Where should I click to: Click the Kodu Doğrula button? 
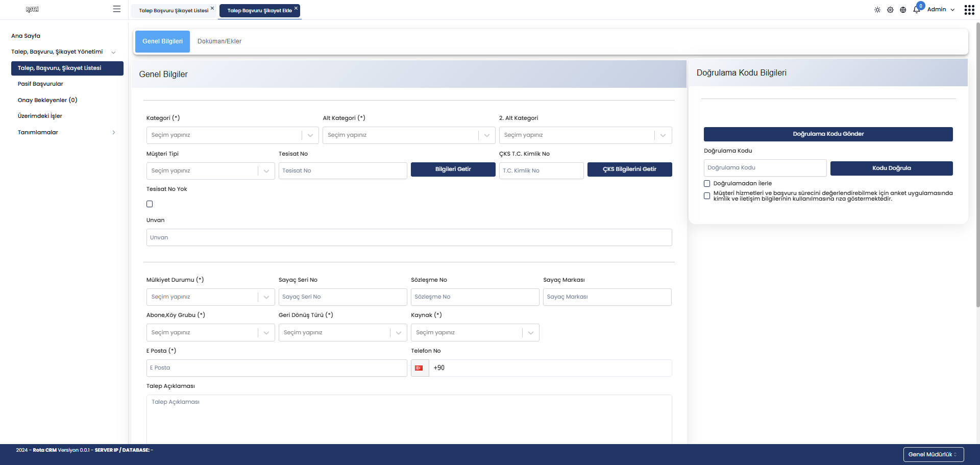coord(892,168)
